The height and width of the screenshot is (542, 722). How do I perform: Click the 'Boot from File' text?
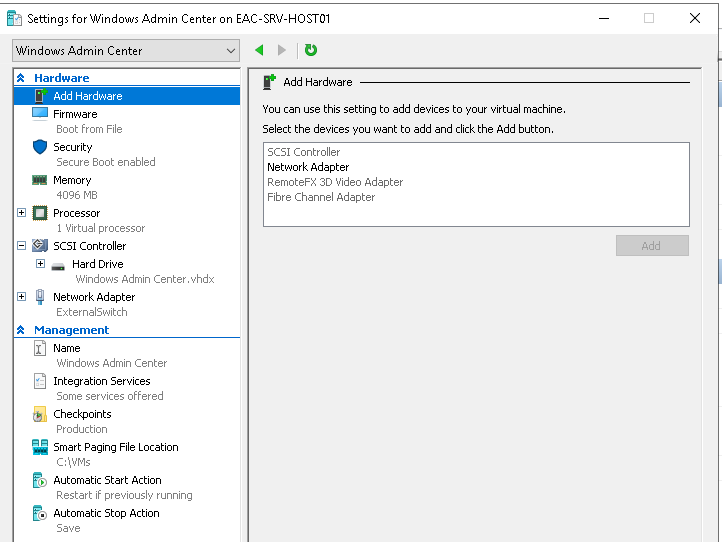pos(89,129)
